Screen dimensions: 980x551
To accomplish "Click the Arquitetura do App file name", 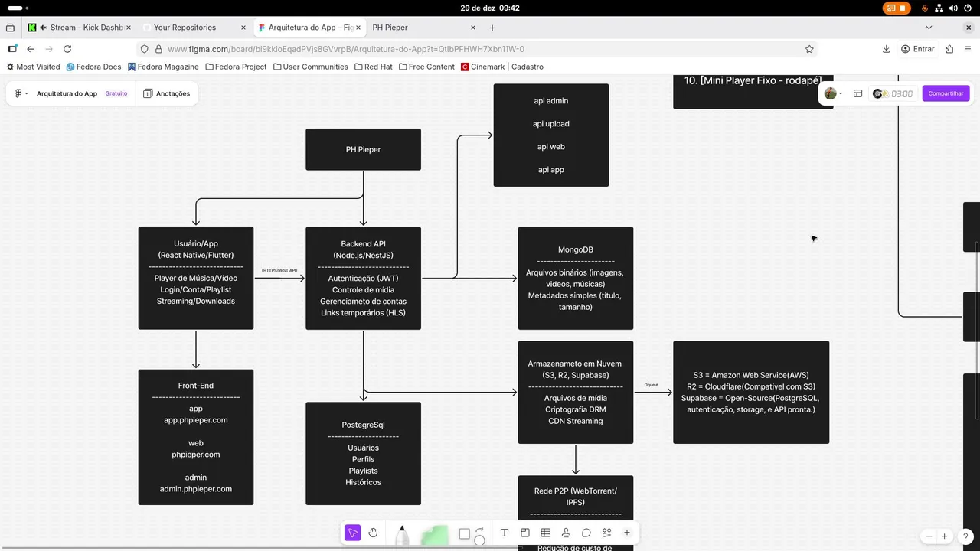I will (x=67, y=93).
